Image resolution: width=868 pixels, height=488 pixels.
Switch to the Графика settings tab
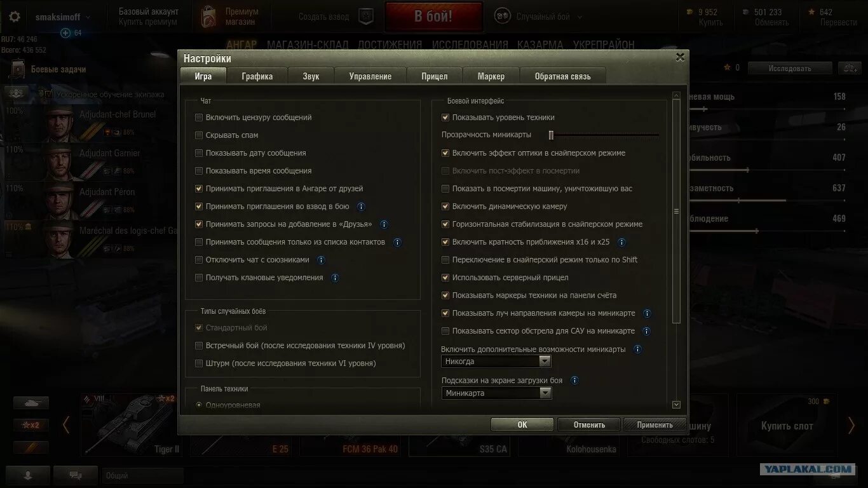tap(257, 76)
